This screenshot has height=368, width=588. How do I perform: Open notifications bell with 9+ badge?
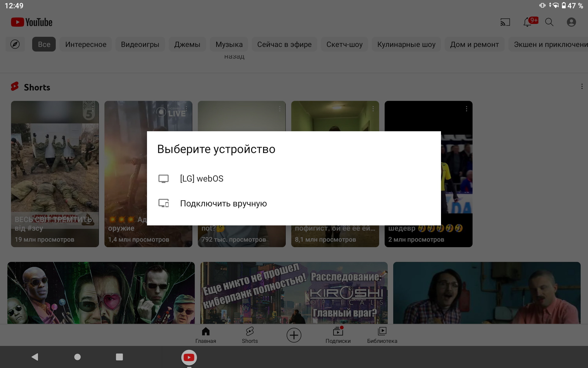(528, 22)
